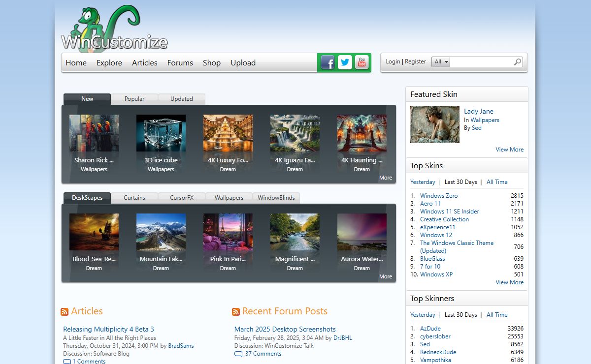Click the comment bubble icon for 37 Comments
This screenshot has width=591, height=364.
238,354
